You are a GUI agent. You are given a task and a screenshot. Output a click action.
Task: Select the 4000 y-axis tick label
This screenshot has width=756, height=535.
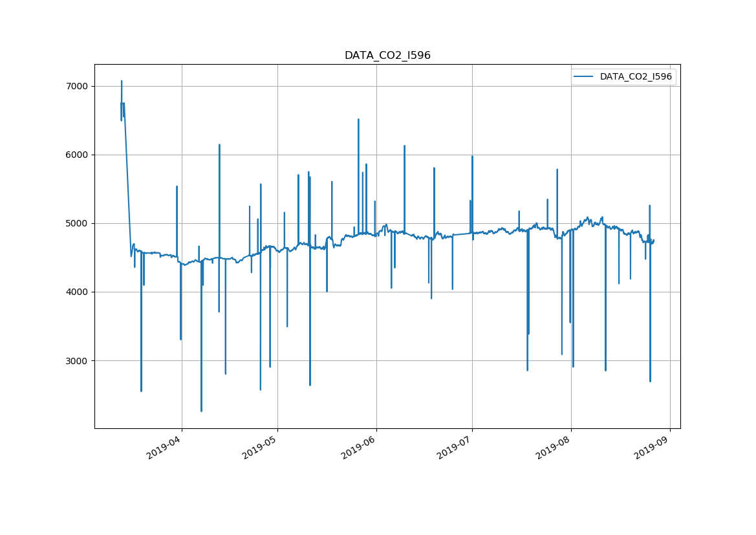pos(78,292)
